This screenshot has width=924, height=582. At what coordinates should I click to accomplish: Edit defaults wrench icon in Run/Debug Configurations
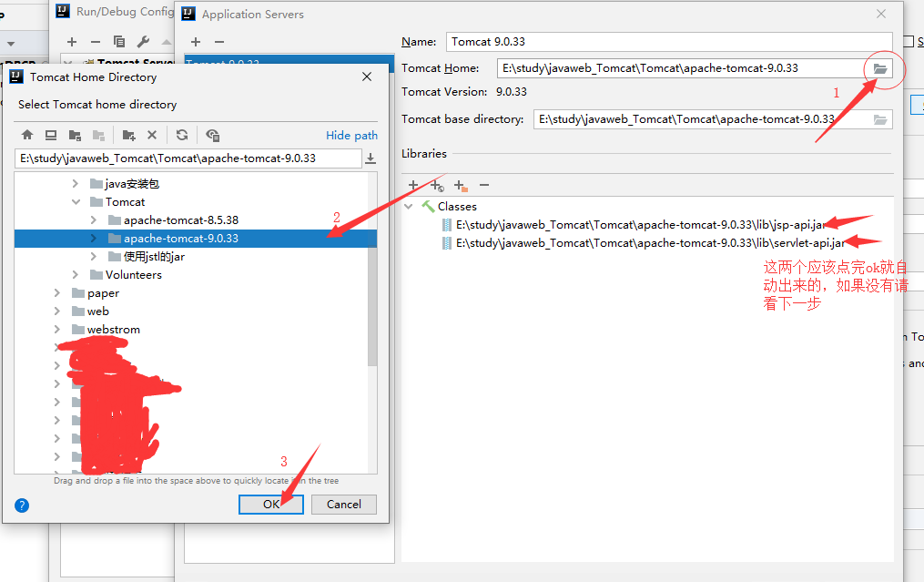(143, 42)
